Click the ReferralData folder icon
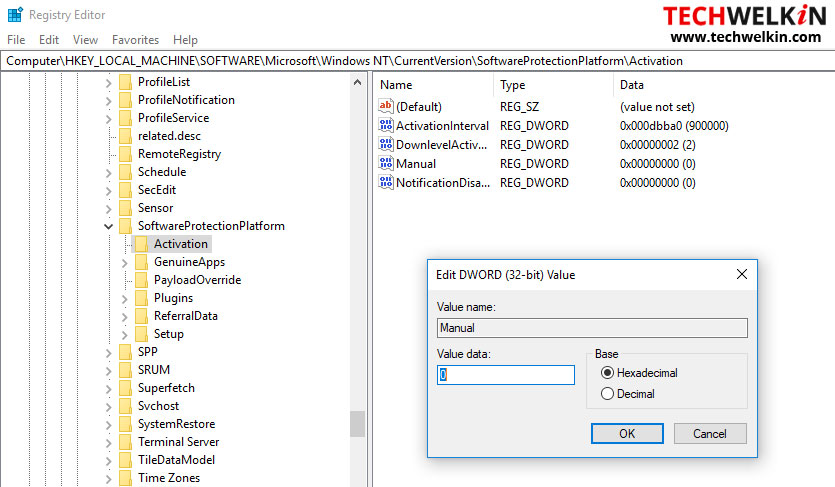 [141, 316]
